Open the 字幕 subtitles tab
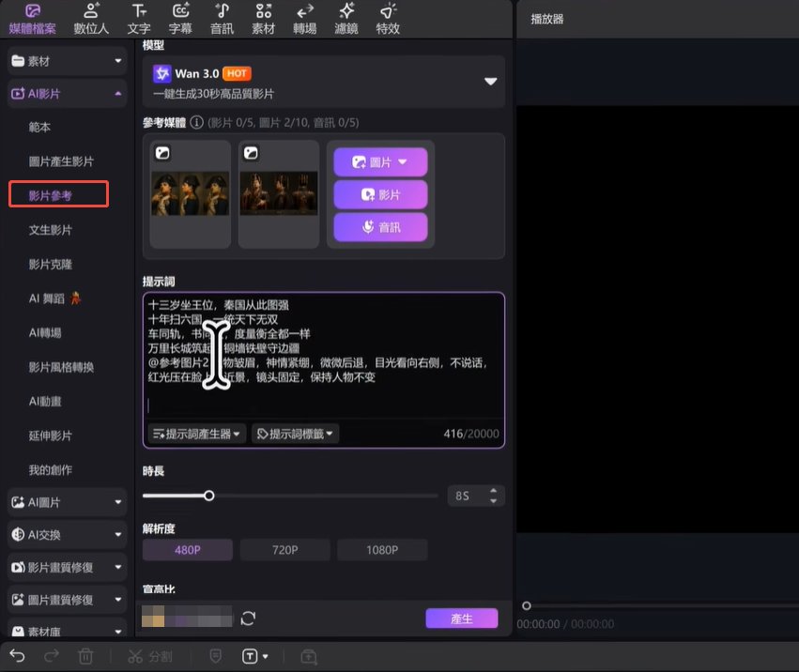 pos(180,20)
